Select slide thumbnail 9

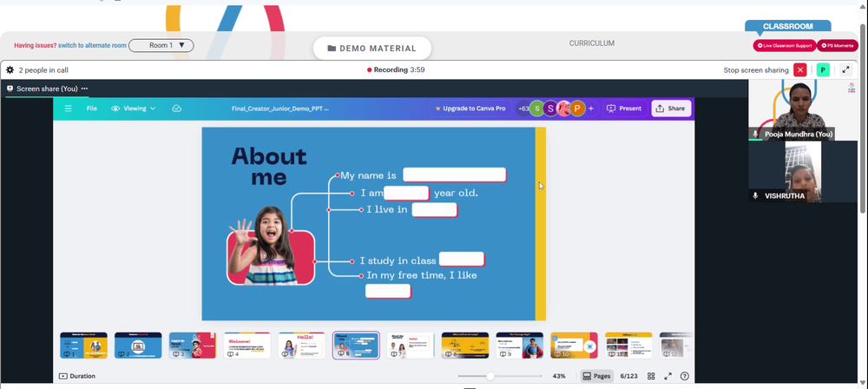click(519, 346)
